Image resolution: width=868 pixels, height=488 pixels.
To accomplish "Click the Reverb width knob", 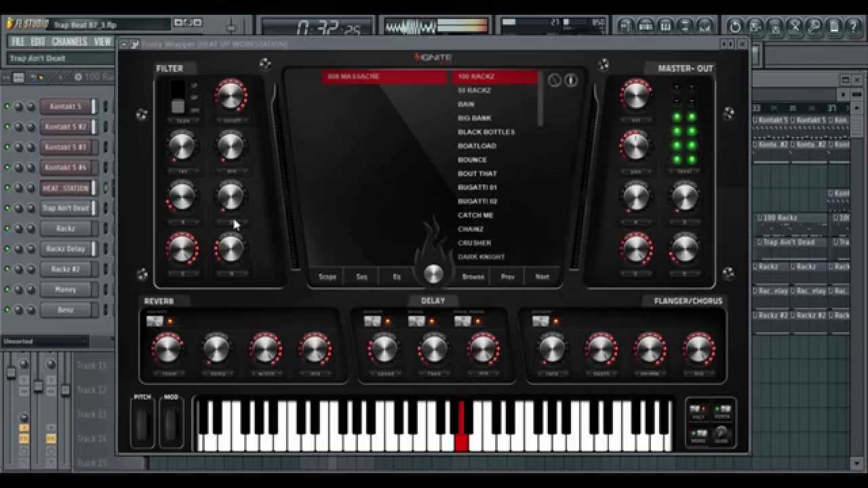I will click(x=266, y=349).
